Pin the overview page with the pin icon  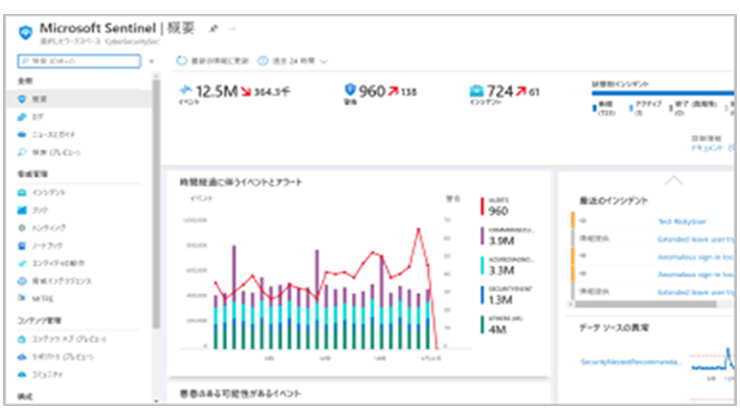click(x=214, y=29)
